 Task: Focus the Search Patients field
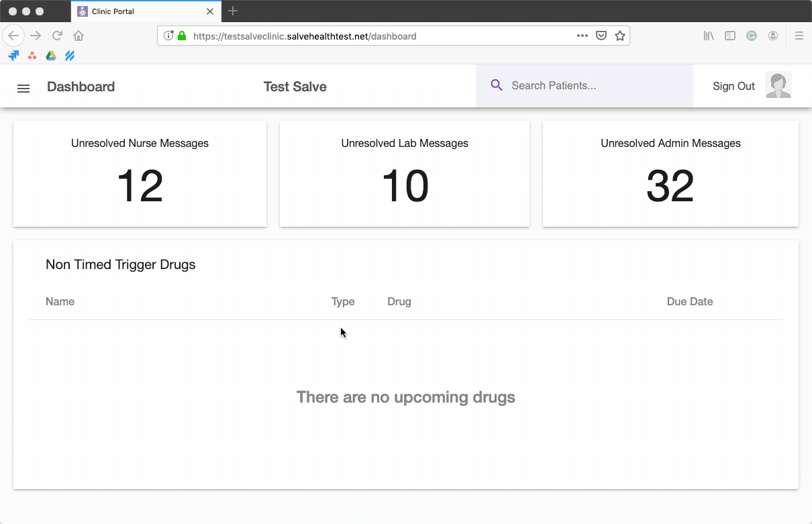pyautogui.click(x=585, y=85)
